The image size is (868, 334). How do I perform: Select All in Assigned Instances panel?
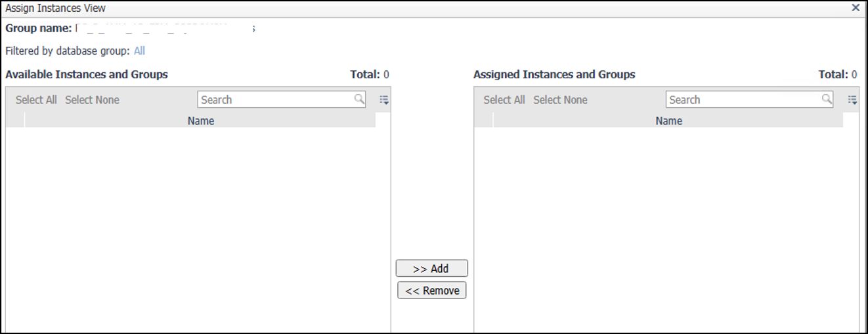tap(504, 100)
